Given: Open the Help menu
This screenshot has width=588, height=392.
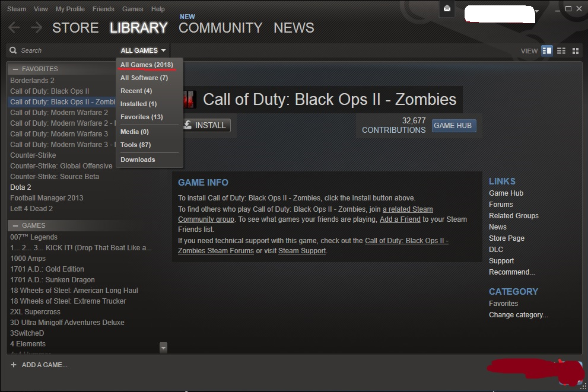Looking at the screenshot, I should pyautogui.click(x=158, y=9).
